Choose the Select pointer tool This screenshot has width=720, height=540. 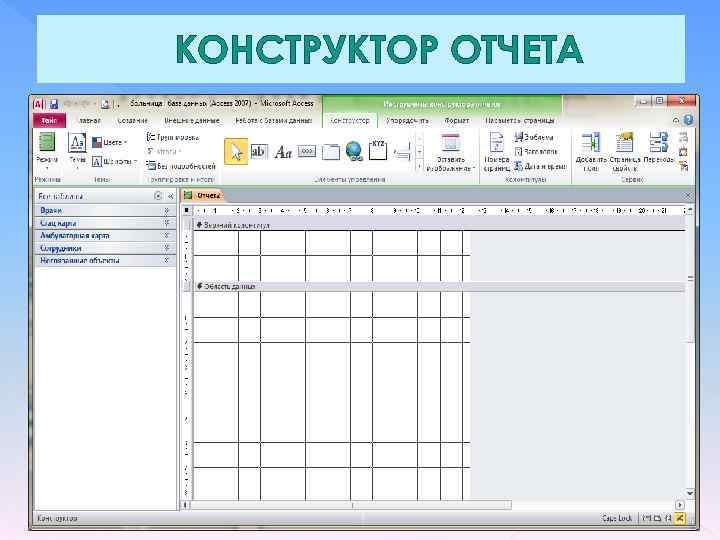[236, 152]
